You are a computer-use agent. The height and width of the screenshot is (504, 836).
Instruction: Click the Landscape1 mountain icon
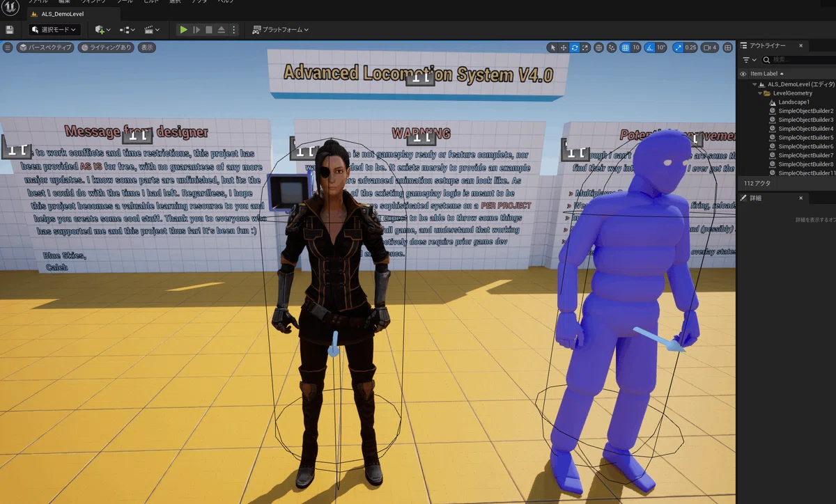(x=773, y=102)
